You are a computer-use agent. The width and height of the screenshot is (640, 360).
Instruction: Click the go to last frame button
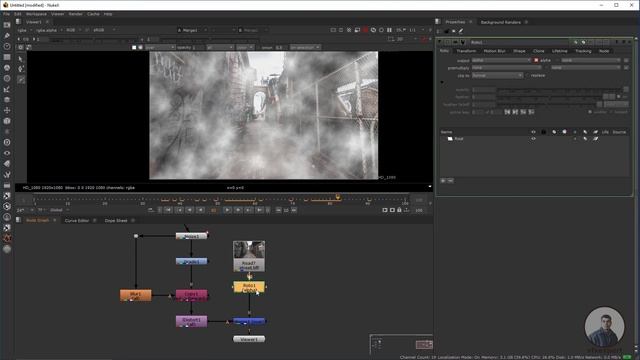(260, 210)
